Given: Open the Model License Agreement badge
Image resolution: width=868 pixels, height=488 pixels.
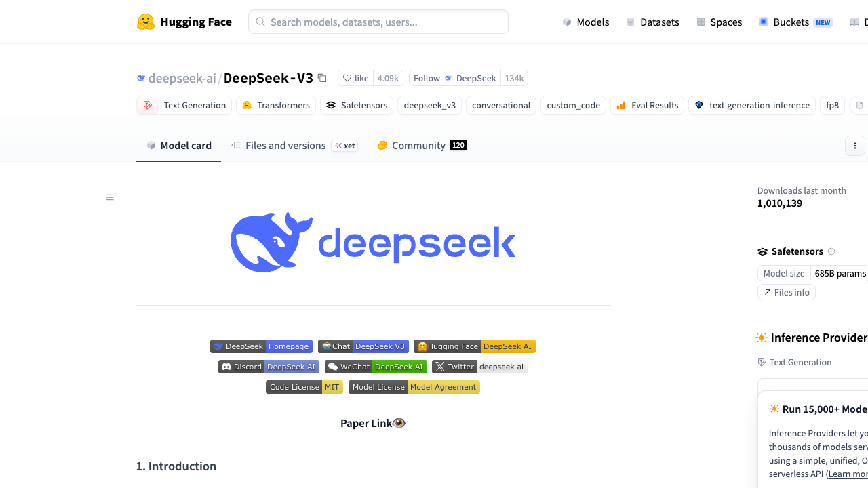Looking at the screenshot, I should (x=414, y=387).
